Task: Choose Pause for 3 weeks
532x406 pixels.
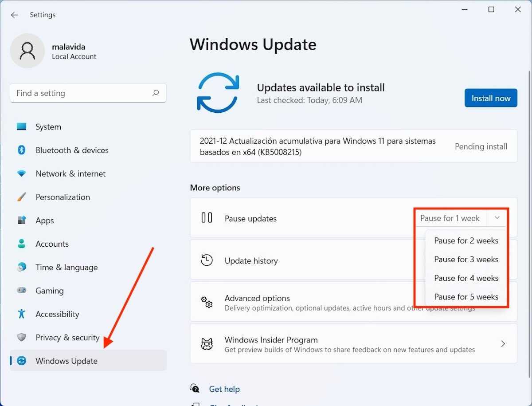Action: (x=466, y=259)
